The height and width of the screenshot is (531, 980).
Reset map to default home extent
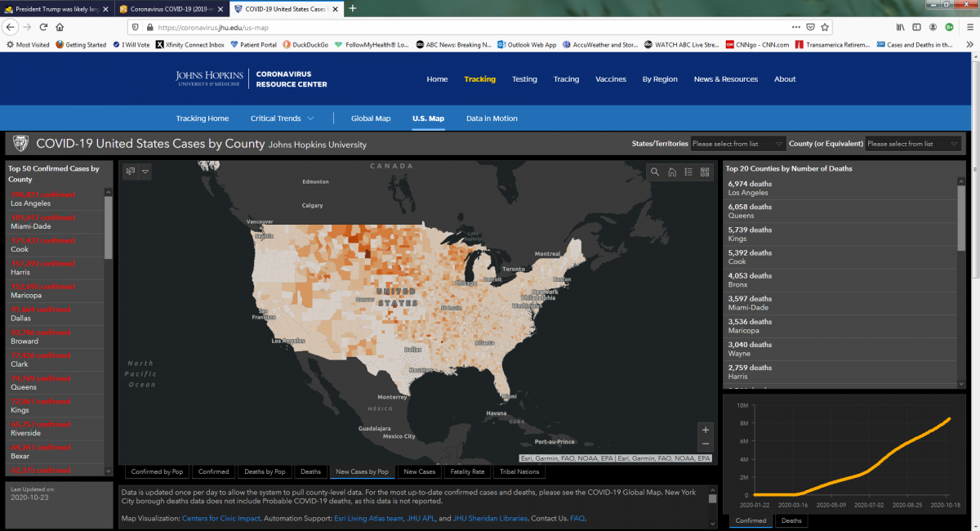[671, 172]
